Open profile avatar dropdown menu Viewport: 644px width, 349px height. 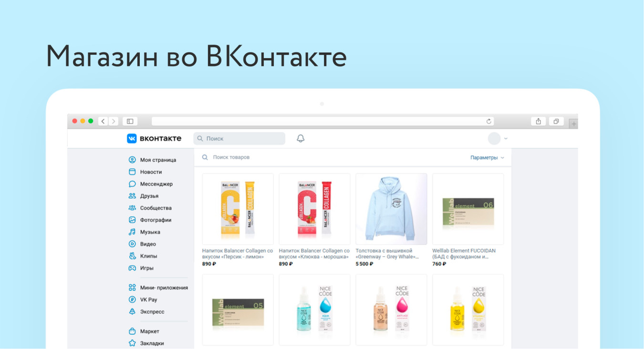[x=497, y=139]
